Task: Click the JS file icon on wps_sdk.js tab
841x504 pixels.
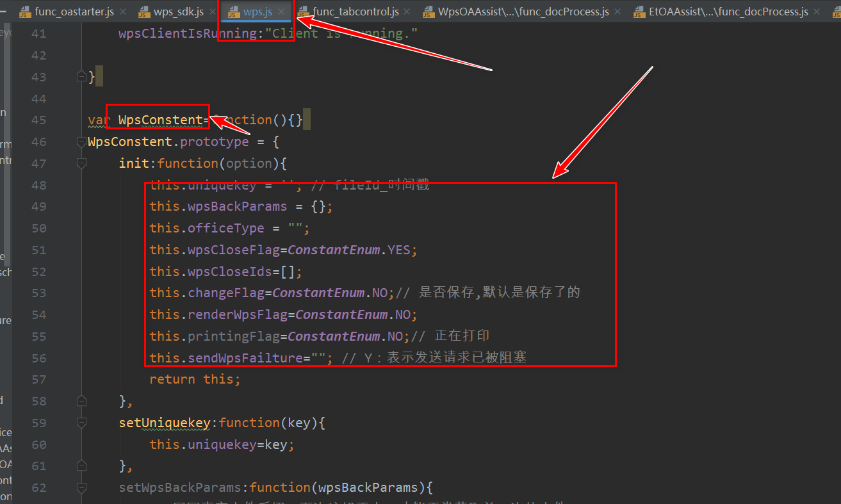Action: coord(143,12)
